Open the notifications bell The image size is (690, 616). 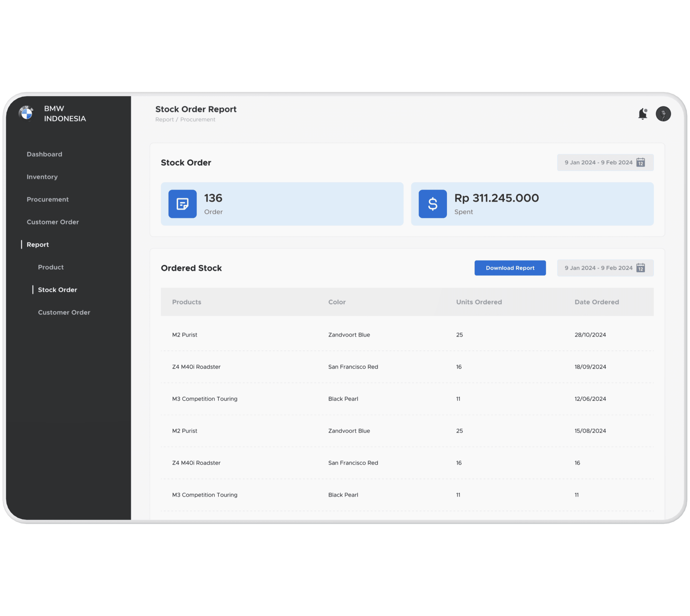coord(643,114)
